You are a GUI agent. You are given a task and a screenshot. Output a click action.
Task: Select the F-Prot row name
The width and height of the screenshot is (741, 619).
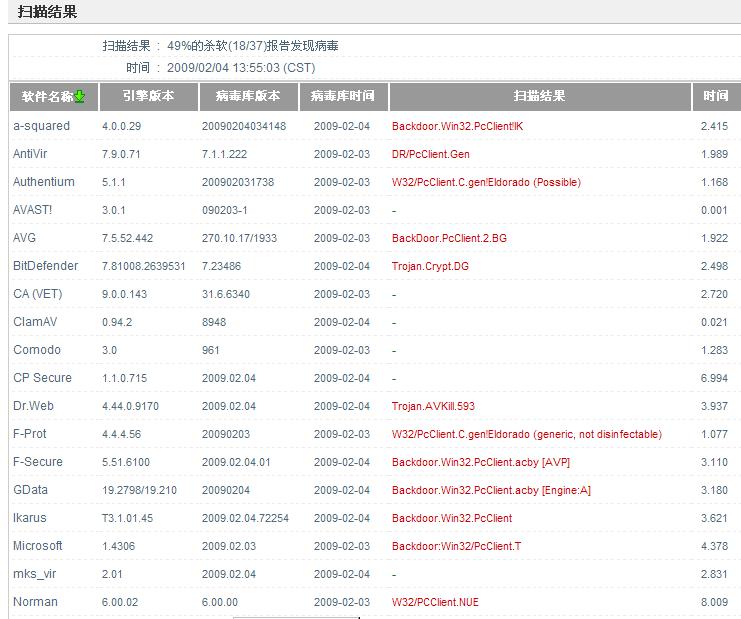(30, 434)
